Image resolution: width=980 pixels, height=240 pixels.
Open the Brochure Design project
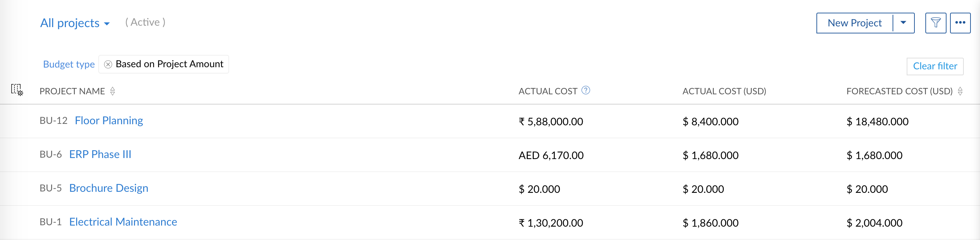click(x=109, y=188)
